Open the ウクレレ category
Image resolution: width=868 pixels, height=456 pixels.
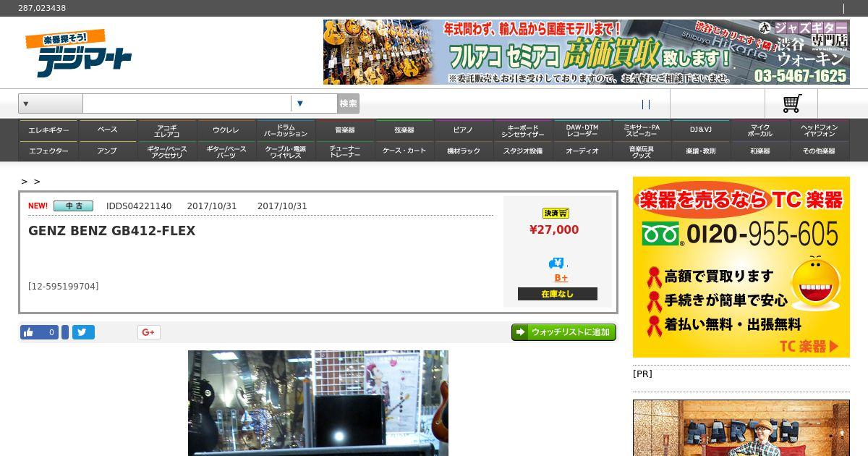[x=226, y=130]
